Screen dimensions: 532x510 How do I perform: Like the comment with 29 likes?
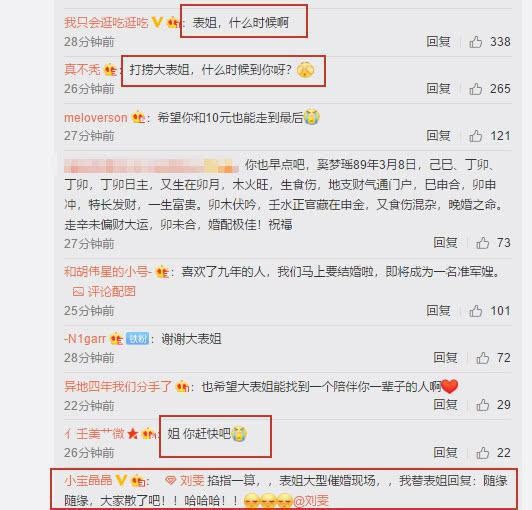[x=482, y=405]
